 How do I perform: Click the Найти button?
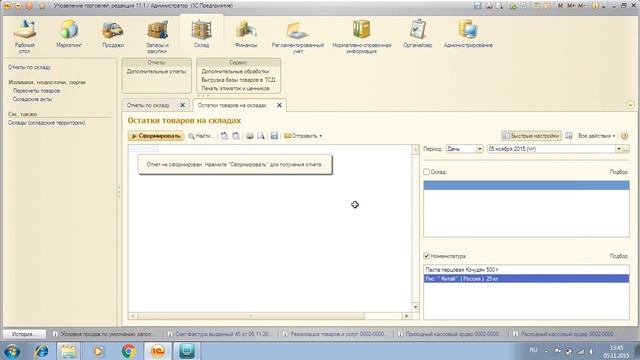pos(200,136)
